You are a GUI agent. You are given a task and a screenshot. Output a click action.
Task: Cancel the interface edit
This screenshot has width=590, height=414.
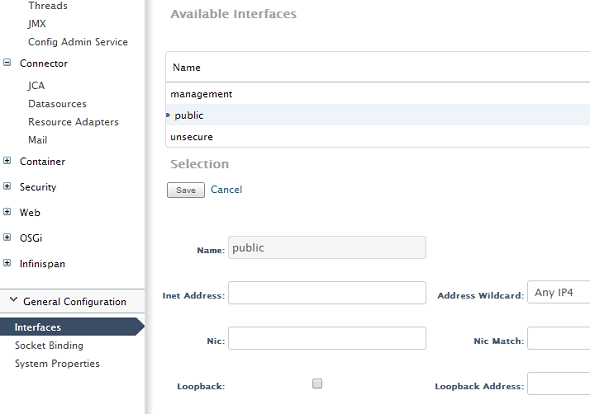226,190
